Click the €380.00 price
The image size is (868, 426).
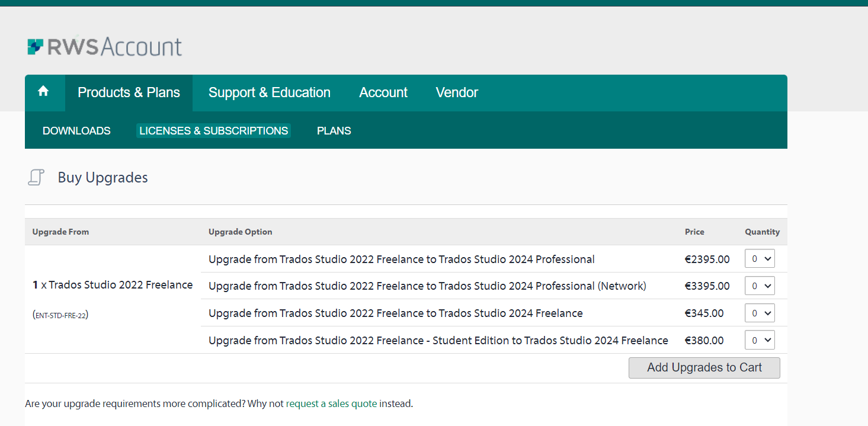coord(704,340)
